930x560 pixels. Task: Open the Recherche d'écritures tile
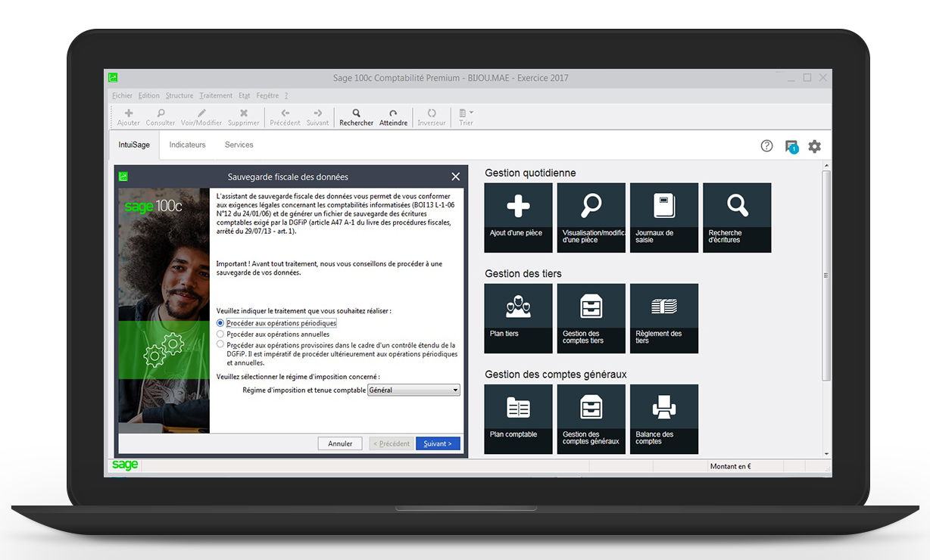point(737,217)
